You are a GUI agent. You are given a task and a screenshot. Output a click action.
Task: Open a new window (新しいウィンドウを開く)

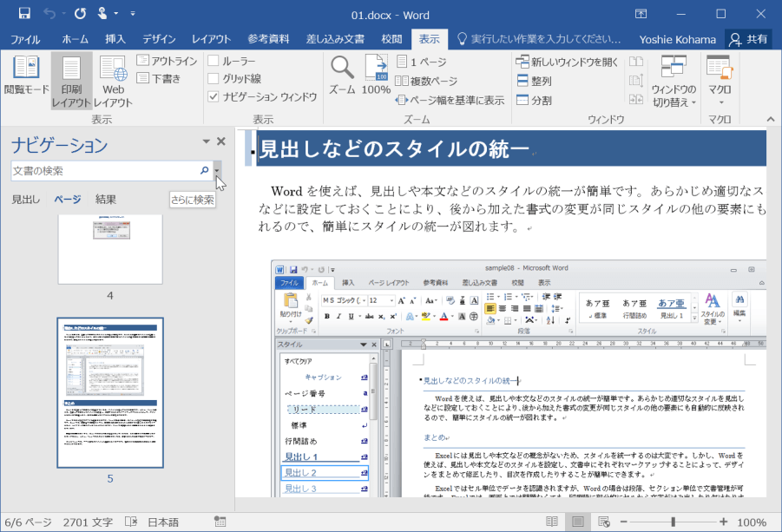[566, 62]
